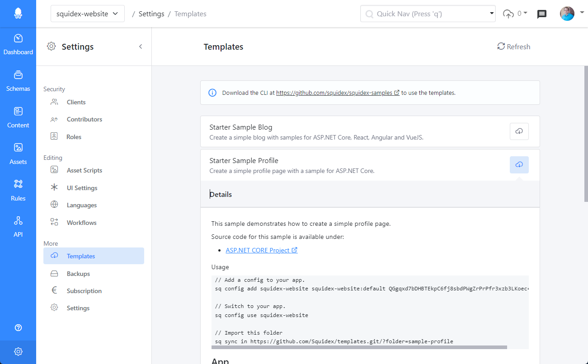Viewport: 588px width, 364px height.
Task: Click the help question mark icon
Action: [x=18, y=327]
